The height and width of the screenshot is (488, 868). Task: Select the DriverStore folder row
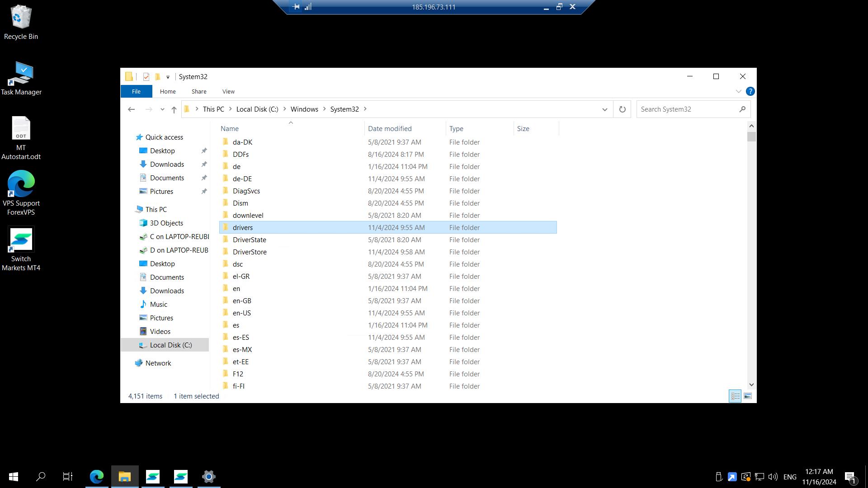click(x=388, y=252)
